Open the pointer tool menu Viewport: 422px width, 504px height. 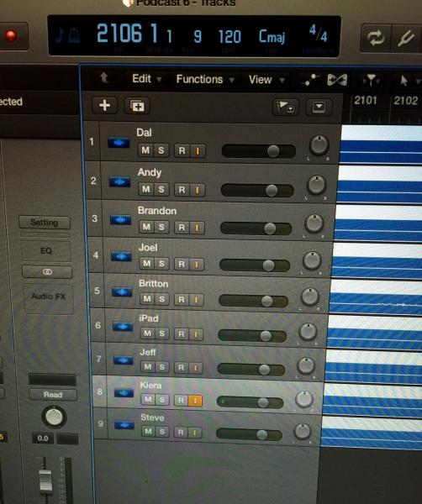pos(409,81)
